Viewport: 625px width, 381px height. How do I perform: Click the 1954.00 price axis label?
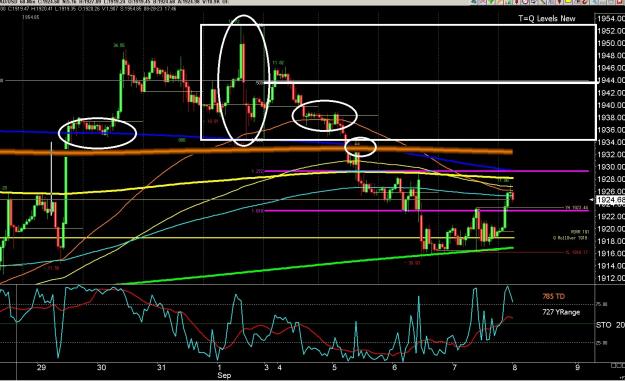tap(611, 19)
